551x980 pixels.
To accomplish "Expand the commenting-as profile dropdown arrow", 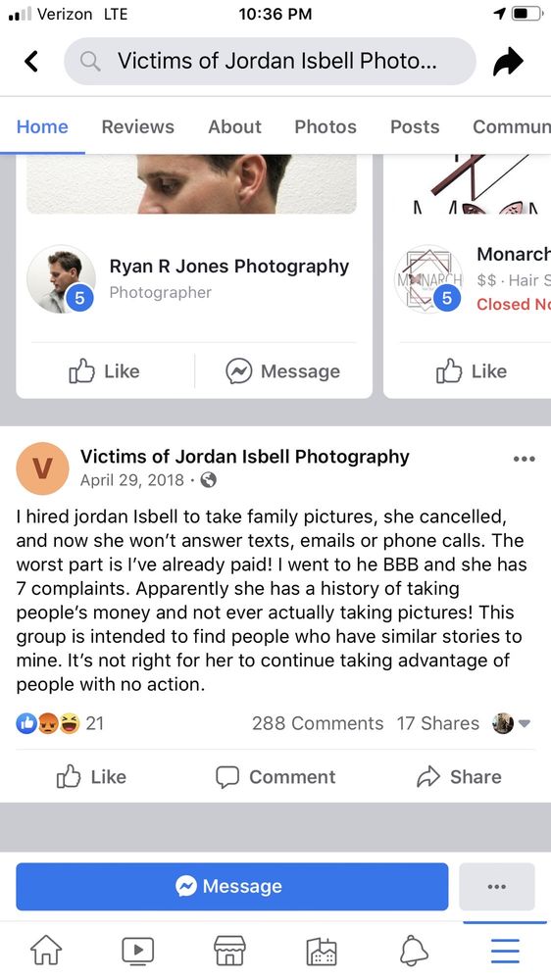I will [525, 724].
